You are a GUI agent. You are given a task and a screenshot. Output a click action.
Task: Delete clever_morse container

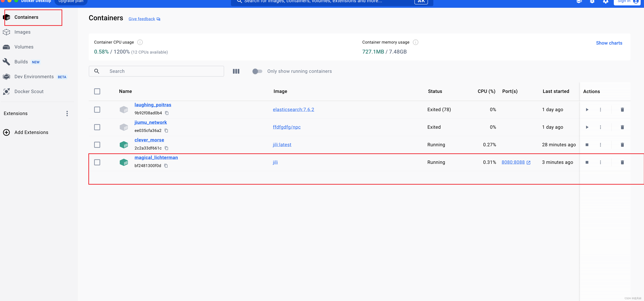point(622,145)
